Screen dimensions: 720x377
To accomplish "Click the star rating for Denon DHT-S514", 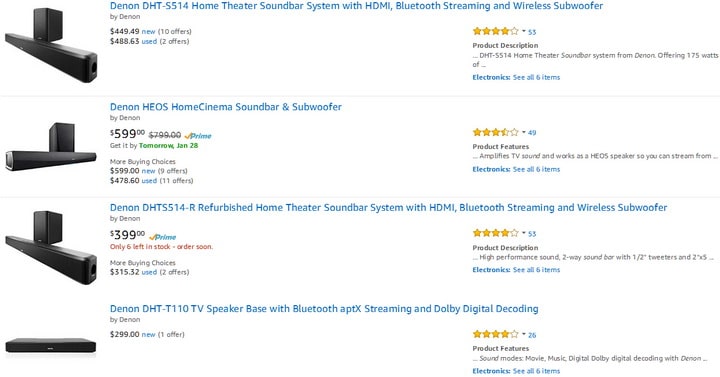I will (495, 31).
